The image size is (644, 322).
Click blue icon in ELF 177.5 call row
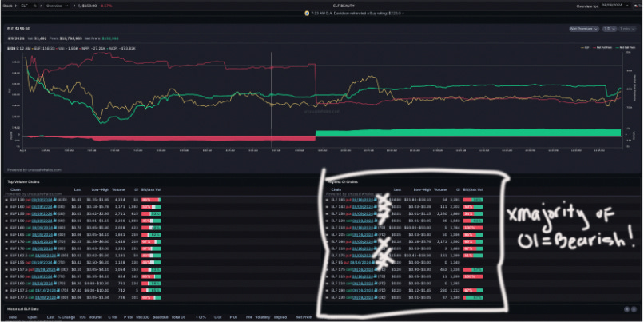(x=57, y=297)
